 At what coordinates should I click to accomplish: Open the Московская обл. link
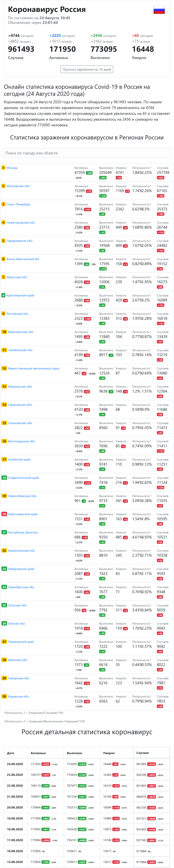pyautogui.click(x=18, y=186)
